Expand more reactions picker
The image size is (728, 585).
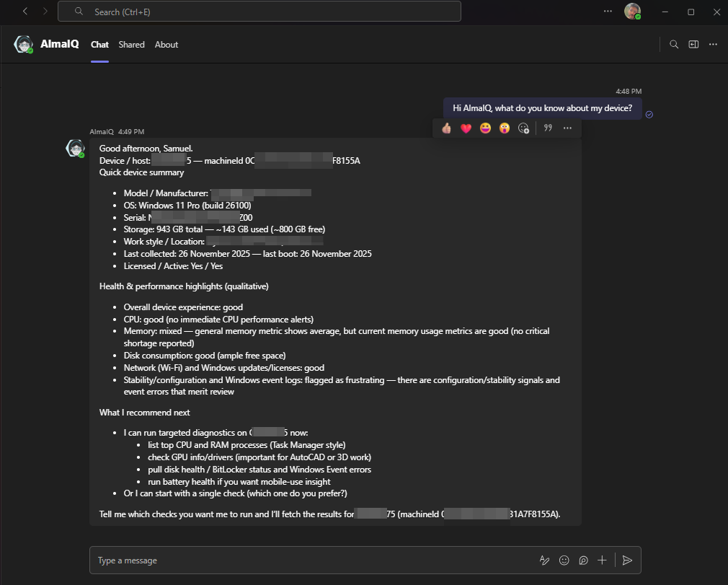coord(524,128)
